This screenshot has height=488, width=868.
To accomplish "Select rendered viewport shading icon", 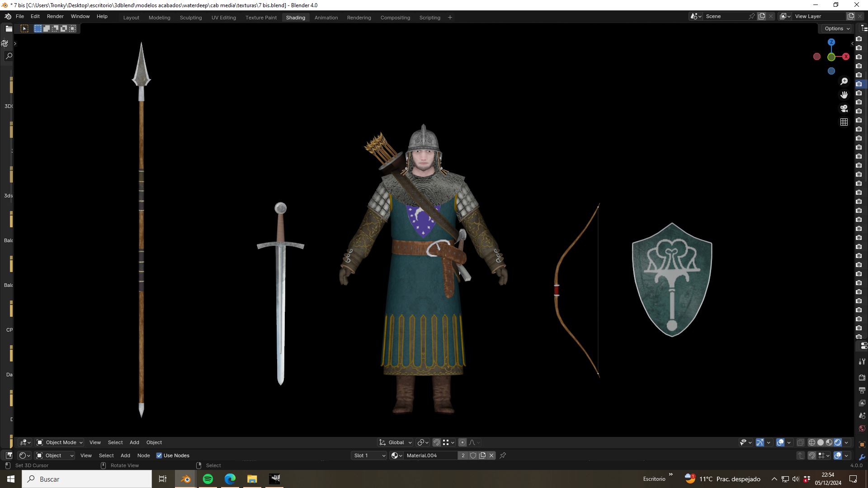I will (838, 442).
